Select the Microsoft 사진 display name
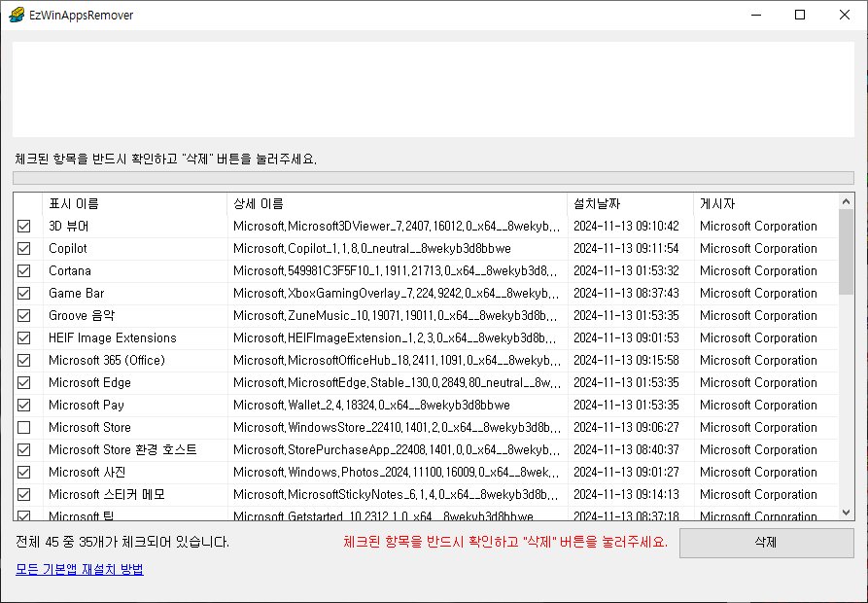The image size is (868, 603). 87,473
